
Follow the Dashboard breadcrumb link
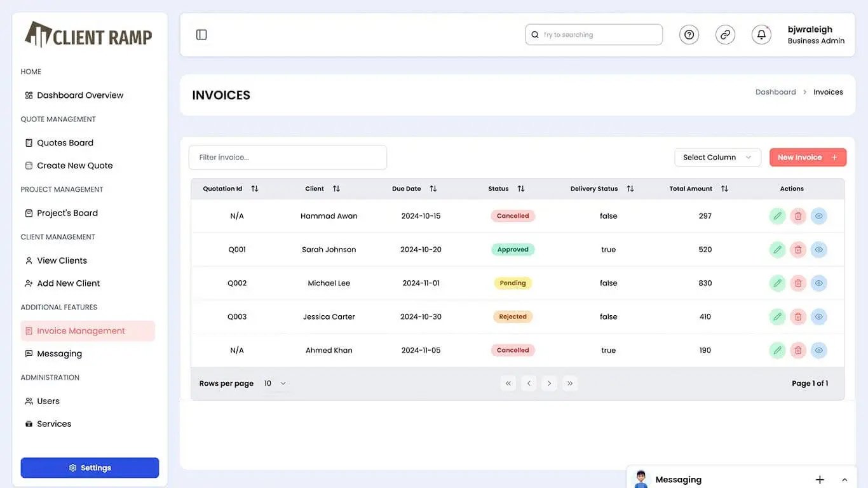(775, 92)
